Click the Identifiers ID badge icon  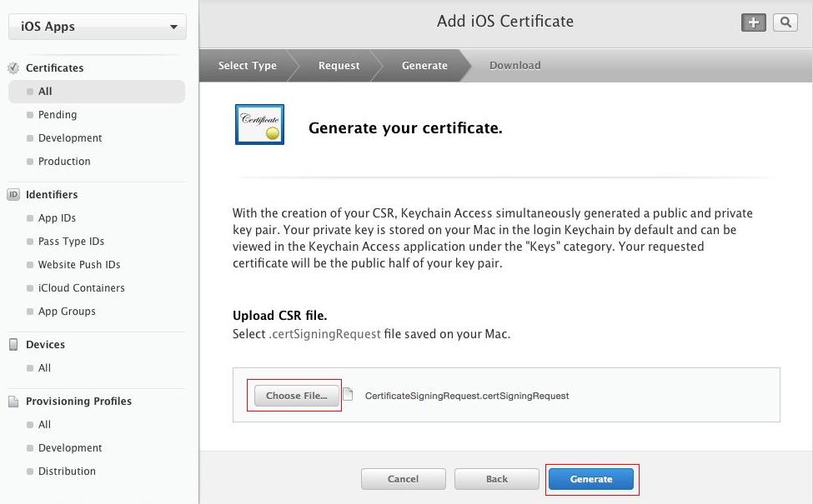[13, 194]
